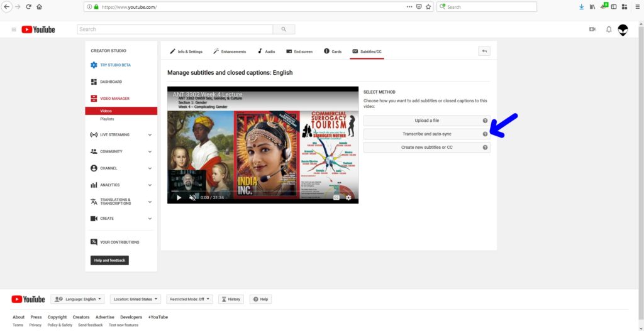Open help icon for Transcribe and auto-sync
Viewport: 644px width, 331px height.
pos(485,134)
